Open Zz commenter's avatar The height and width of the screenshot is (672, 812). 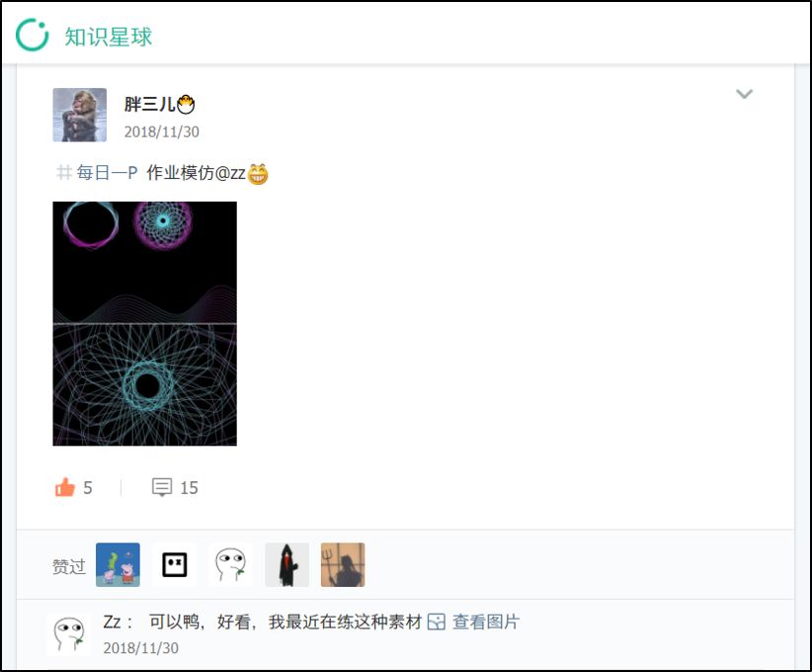(x=69, y=633)
